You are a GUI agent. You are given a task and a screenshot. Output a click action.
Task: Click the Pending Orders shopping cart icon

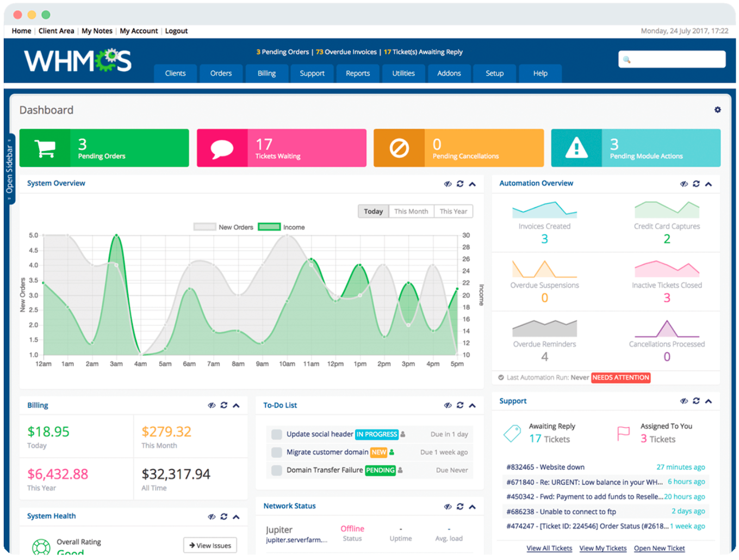click(x=45, y=148)
